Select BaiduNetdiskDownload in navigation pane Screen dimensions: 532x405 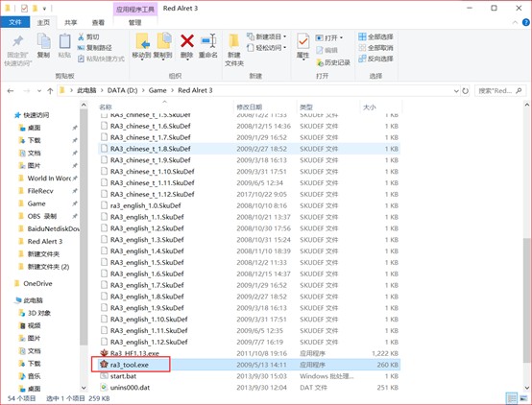click(x=54, y=229)
